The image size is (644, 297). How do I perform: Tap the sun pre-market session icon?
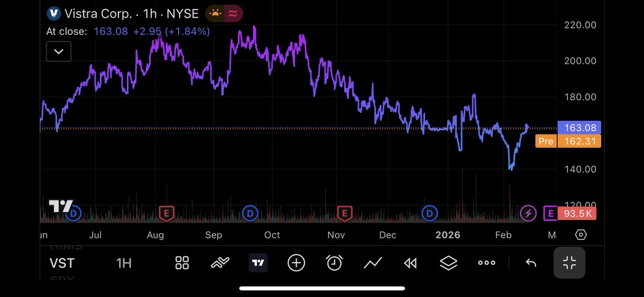click(x=215, y=13)
